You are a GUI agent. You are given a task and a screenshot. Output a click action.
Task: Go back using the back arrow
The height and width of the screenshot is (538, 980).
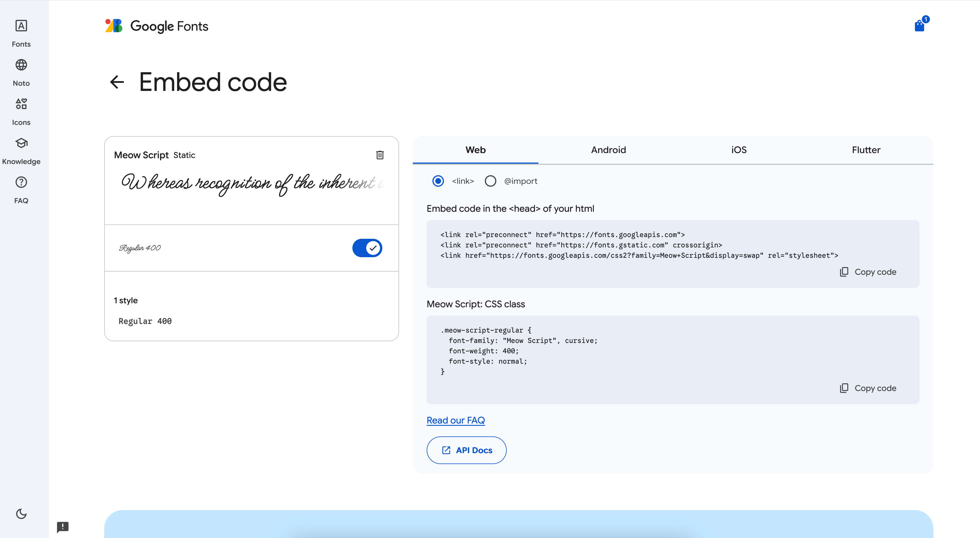click(x=117, y=82)
